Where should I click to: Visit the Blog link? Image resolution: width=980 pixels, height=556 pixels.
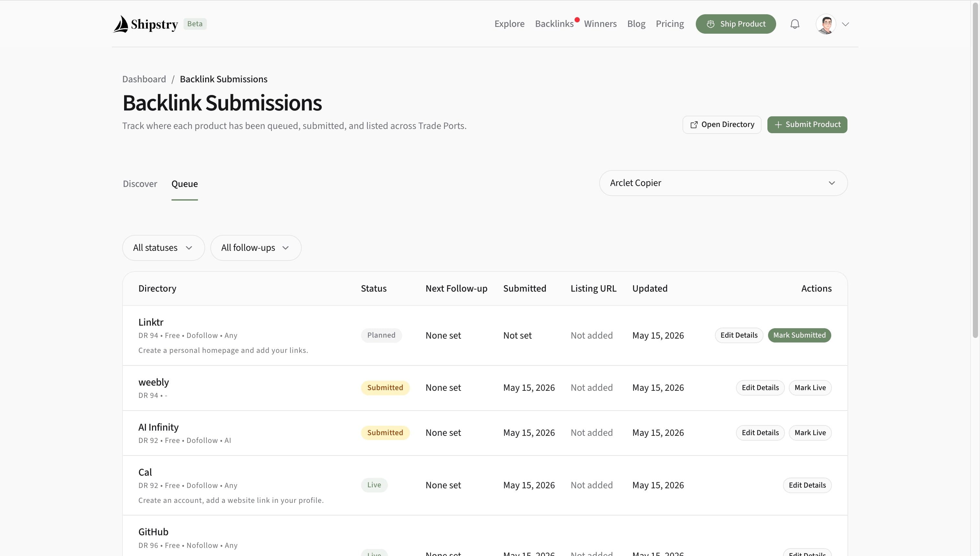click(636, 24)
